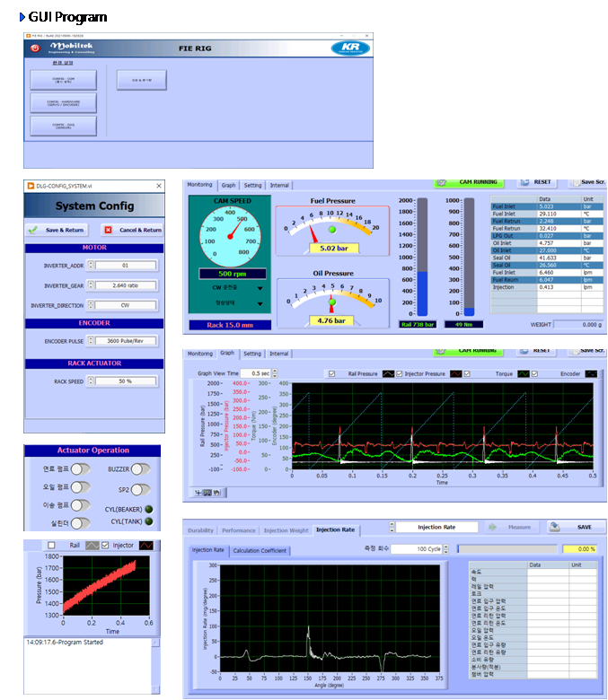608x700 pixels.
Task: Uncheck the Injector checkbox in pressure chart
Action: (x=105, y=545)
